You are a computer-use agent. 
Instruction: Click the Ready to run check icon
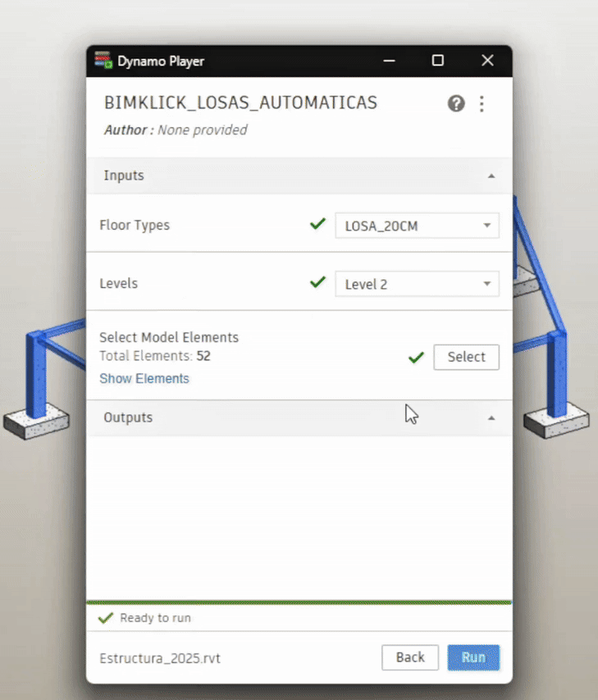(106, 618)
